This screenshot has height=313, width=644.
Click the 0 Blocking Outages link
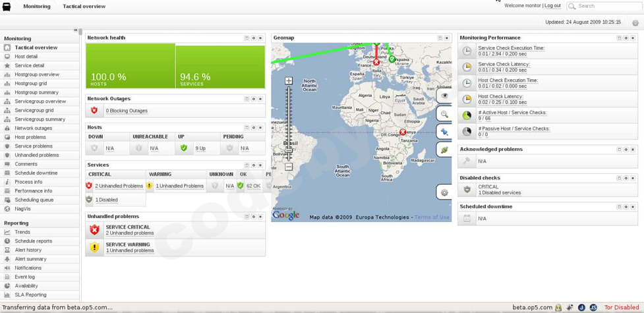[x=127, y=111]
